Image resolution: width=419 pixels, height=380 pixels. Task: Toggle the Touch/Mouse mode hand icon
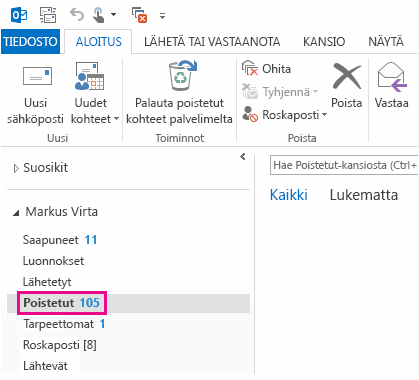(99, 15)
